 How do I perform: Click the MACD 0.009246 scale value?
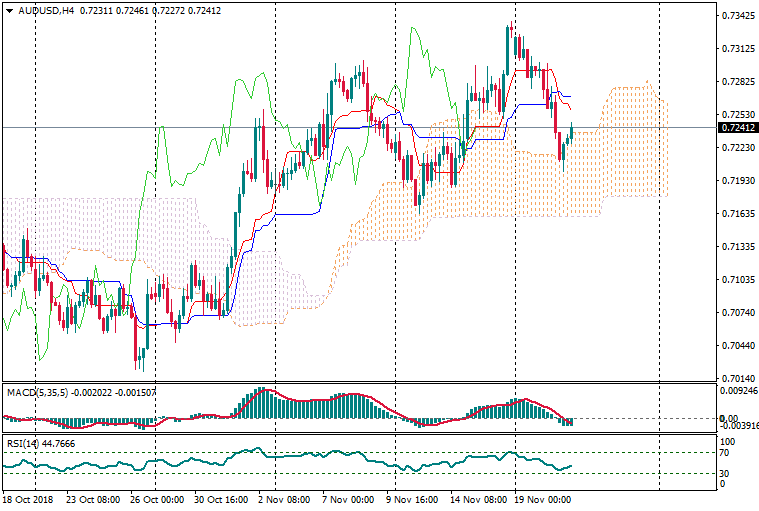[x=738, y=392]
